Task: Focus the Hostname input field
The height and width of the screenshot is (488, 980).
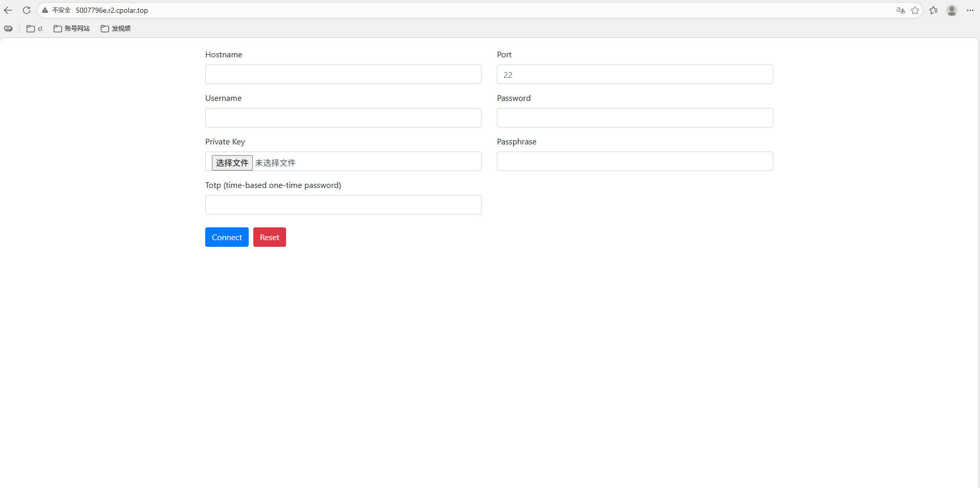Action: pyautogui.click(x=343, y=74)
